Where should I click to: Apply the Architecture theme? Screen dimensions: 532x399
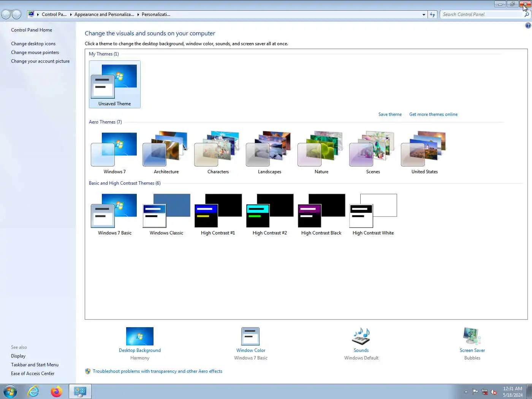(x=166, y=152)
